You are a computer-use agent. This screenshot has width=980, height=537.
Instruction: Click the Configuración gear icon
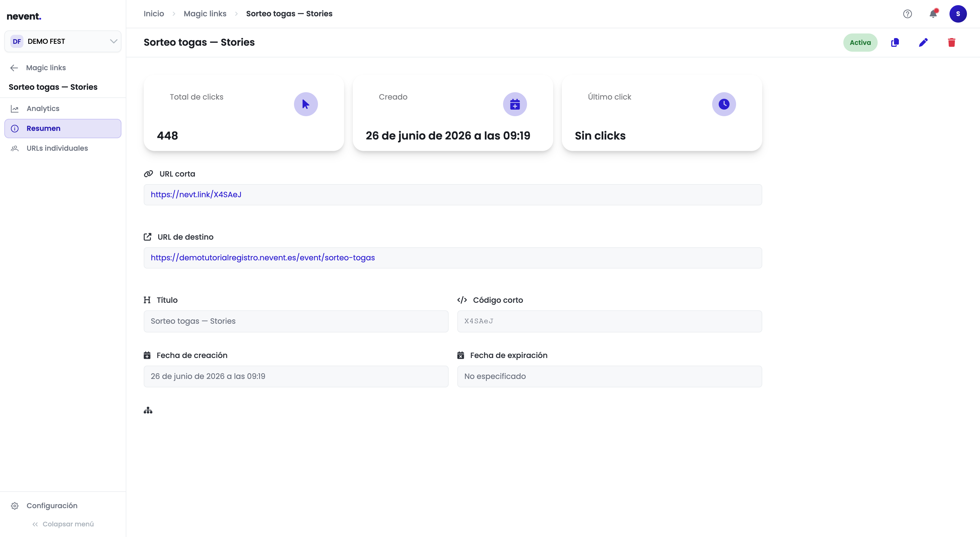(15, 506)
